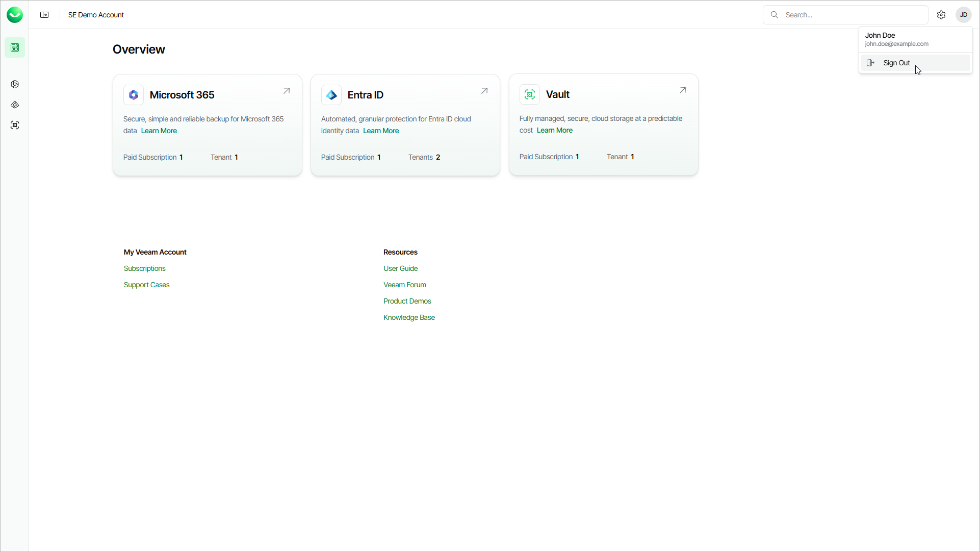This screenshot has width=980, height=552.
Task: Open the Support Cases link
Action: (x=146, y=285)
